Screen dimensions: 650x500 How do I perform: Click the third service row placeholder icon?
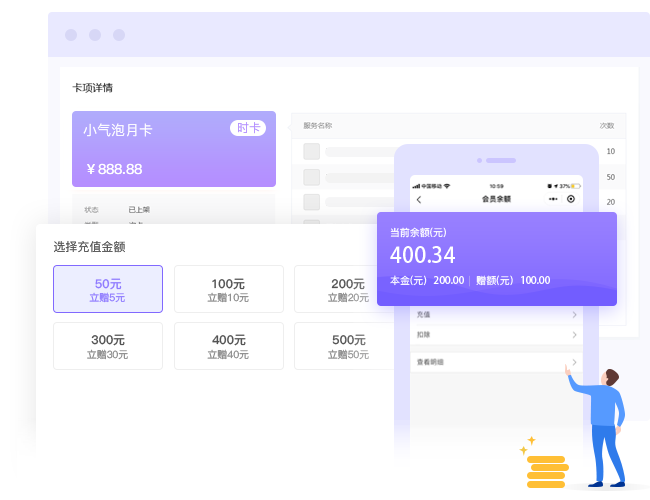pos(311,201)
